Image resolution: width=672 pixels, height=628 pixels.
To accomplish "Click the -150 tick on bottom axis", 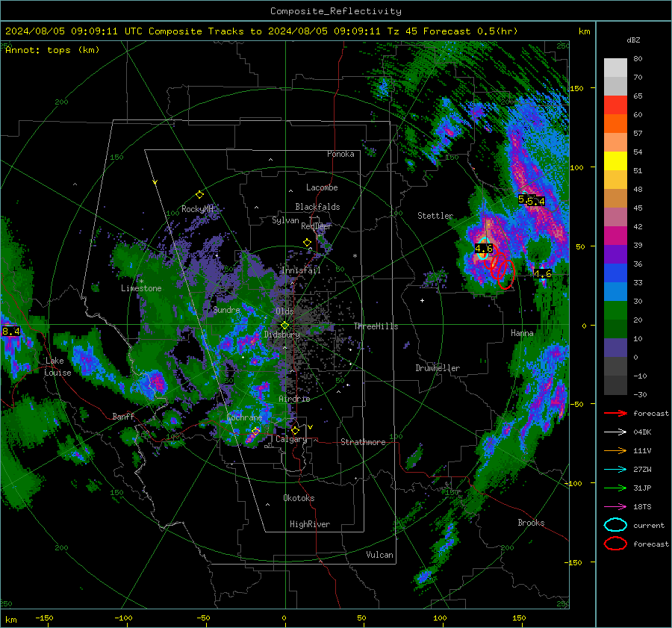I will (x=44, y=618).
